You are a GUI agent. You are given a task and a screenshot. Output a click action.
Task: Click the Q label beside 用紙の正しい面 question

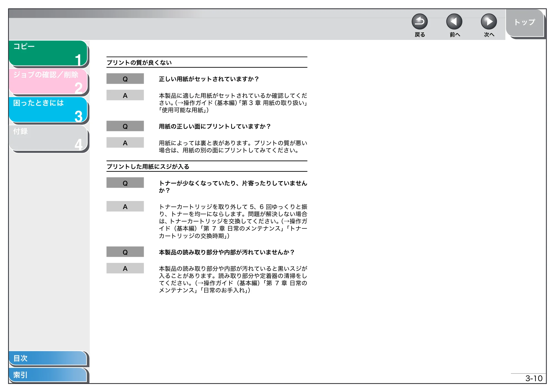coord(125,126)
